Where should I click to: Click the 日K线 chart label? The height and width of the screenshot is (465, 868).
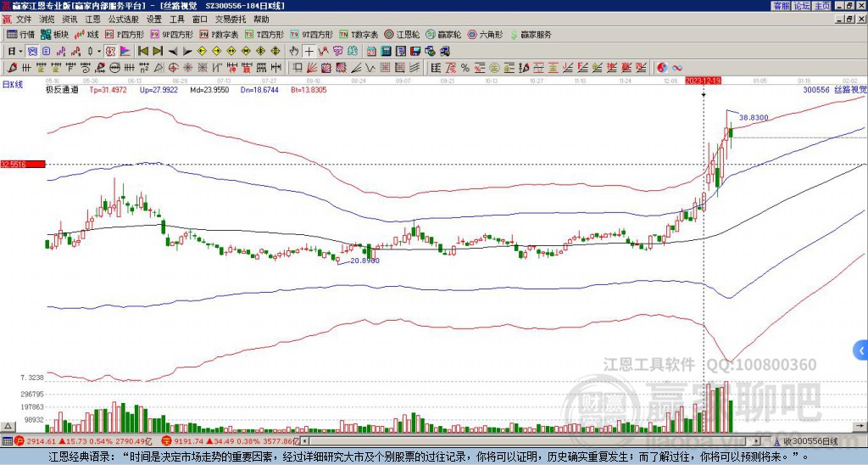12,84
